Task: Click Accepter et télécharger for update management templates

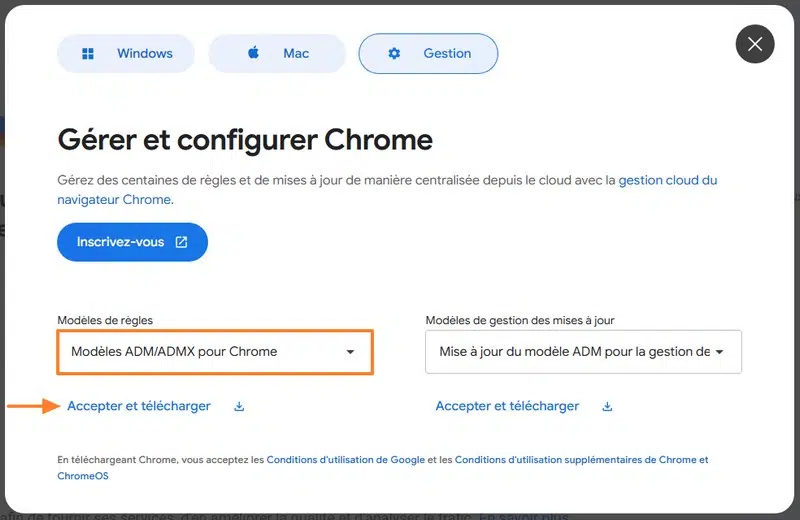Action: (507, 406)
